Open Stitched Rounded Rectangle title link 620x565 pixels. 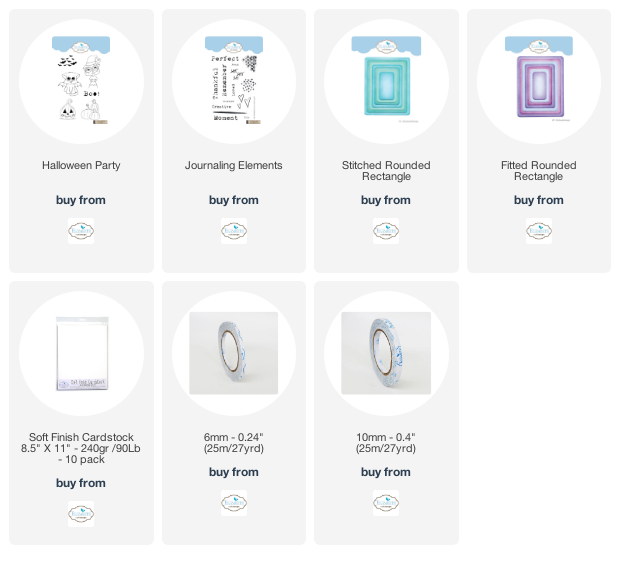click(x=386, y=171)
